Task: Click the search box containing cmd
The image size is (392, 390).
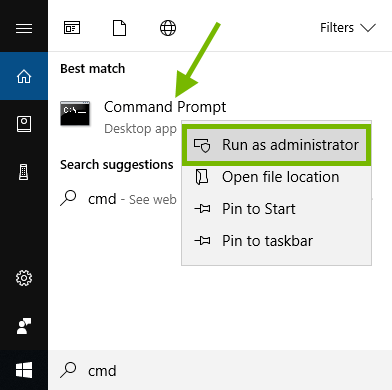Action: 220,370
